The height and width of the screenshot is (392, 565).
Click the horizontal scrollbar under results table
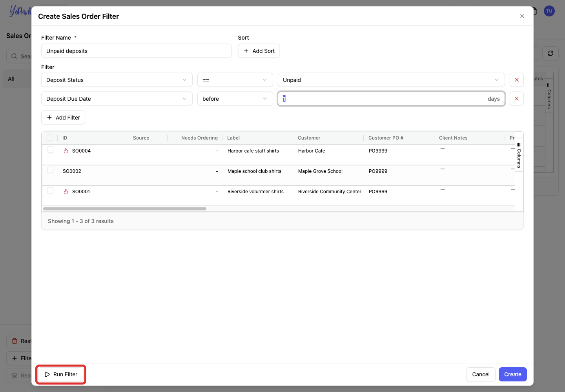coord(125,209)
